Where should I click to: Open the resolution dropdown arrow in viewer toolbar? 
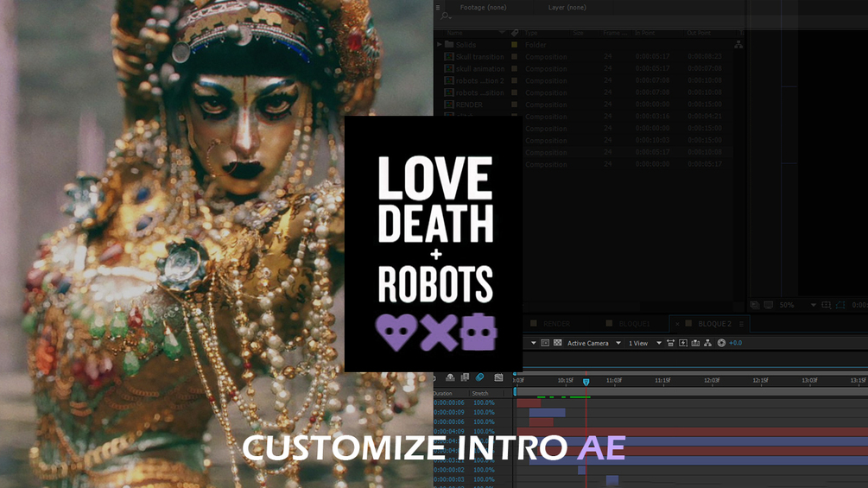coord(534,343)
